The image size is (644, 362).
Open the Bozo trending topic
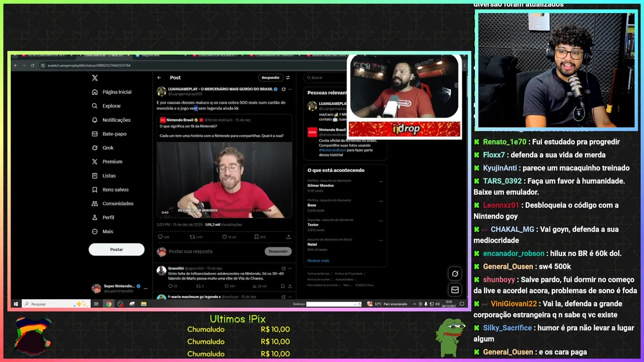coord(312,205)
